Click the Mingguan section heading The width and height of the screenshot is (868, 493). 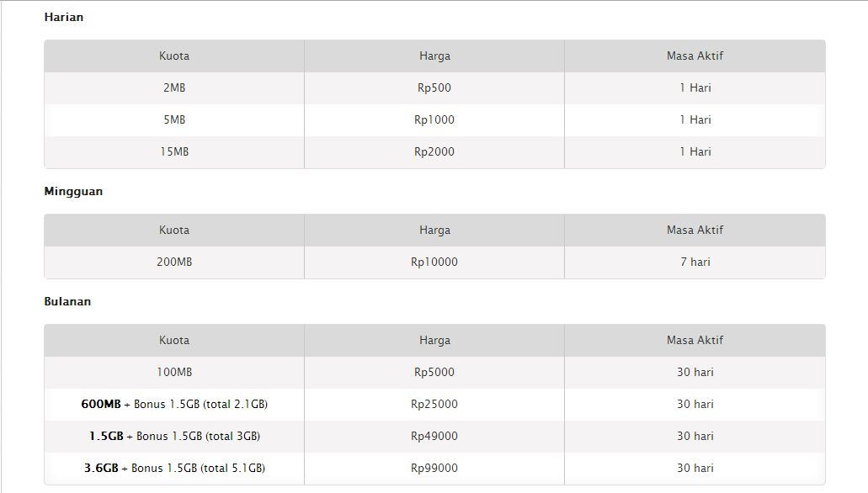73,191
